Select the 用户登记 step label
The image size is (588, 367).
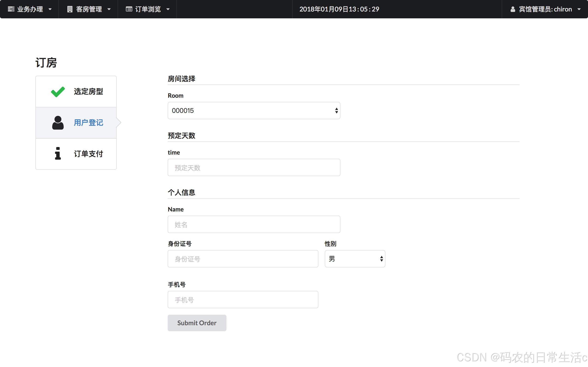tap(88, 123)
